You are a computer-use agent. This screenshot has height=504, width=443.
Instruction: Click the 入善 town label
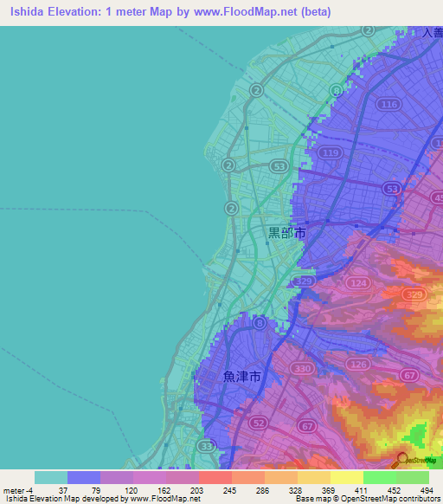[433, 33]
